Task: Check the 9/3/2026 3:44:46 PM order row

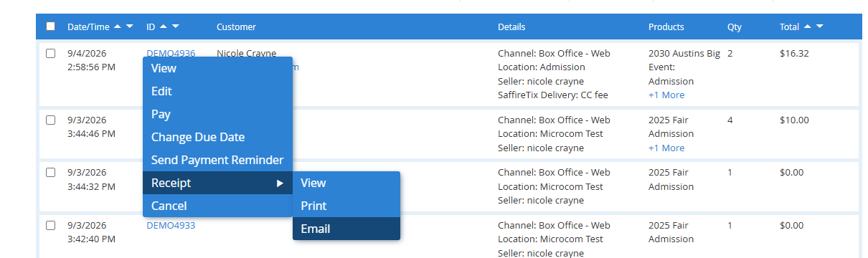Action: click(50, 120)
